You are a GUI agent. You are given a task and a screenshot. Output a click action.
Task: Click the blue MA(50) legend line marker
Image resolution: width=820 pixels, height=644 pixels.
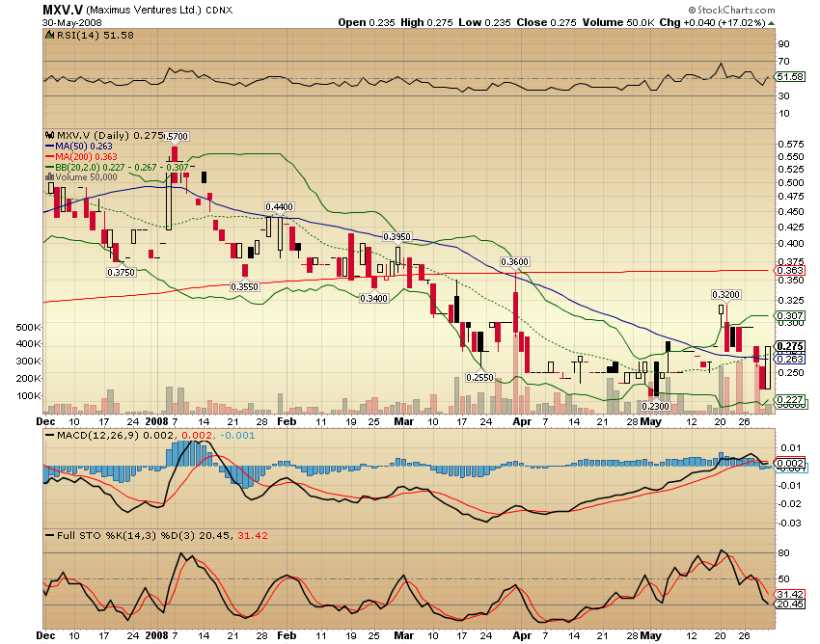(50, 147)
